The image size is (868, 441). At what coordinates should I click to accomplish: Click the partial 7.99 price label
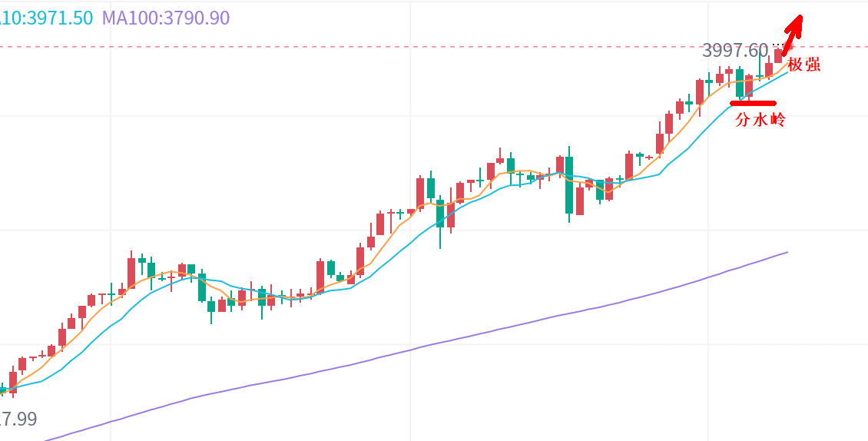click(x=18, y=419)
